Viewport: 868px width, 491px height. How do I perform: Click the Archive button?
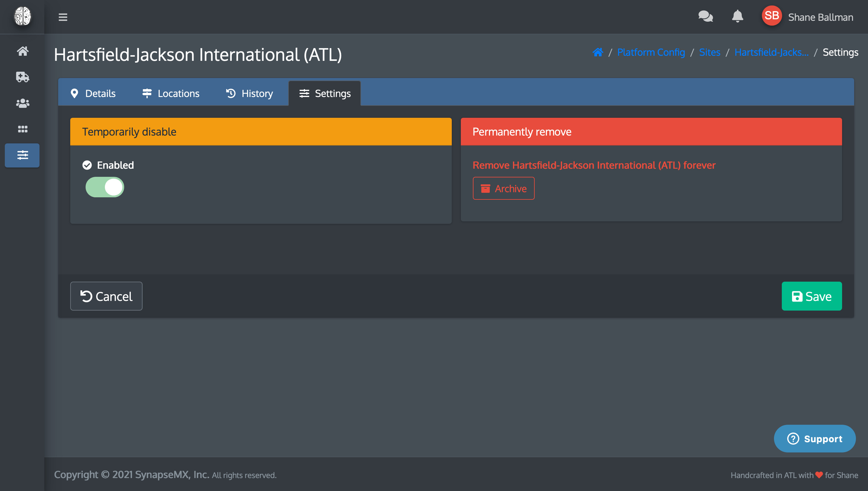pyautogui.click(x=503, y=189)
